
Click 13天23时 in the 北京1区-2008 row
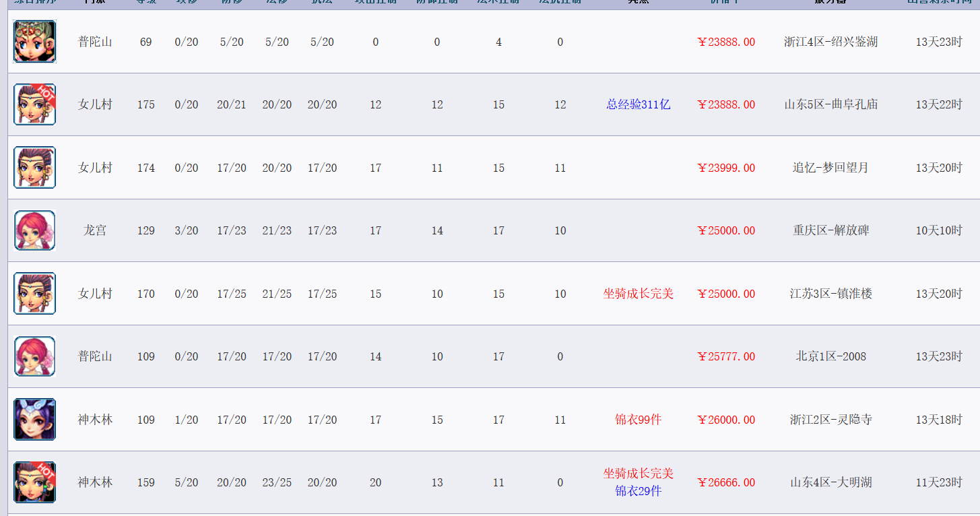[939, 356]
